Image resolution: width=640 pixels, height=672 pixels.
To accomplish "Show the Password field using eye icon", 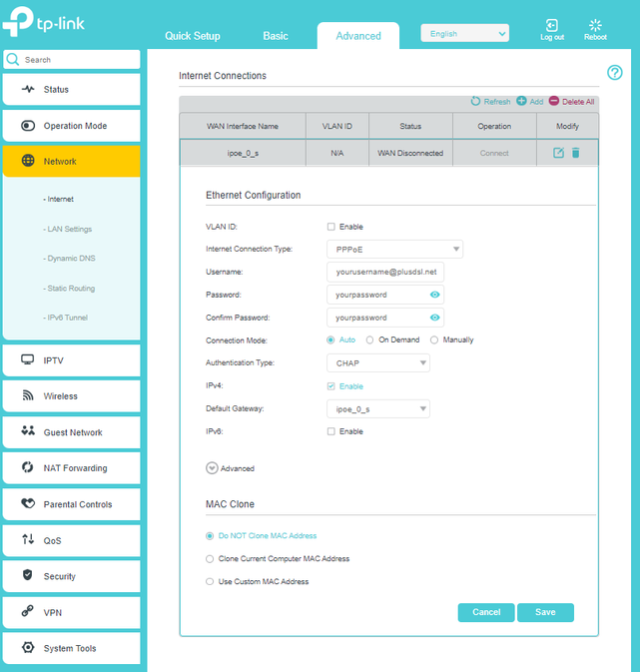I will (435, 295).
